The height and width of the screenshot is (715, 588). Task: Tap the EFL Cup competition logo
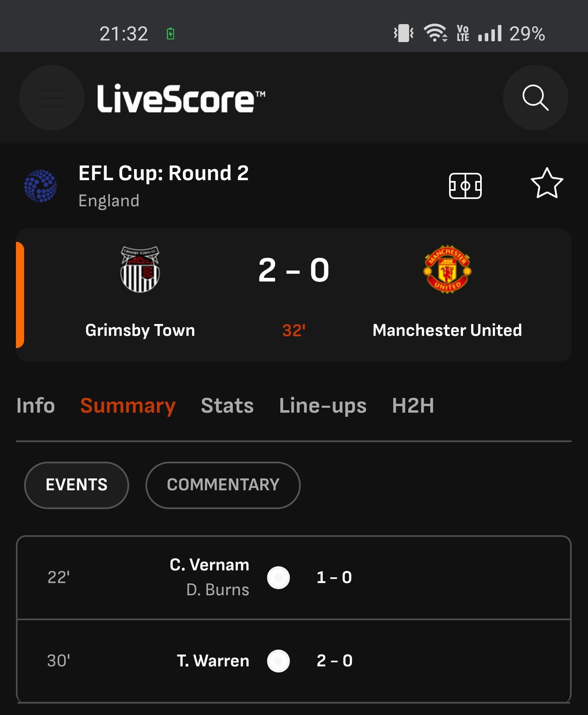click(x=40, y=186)
